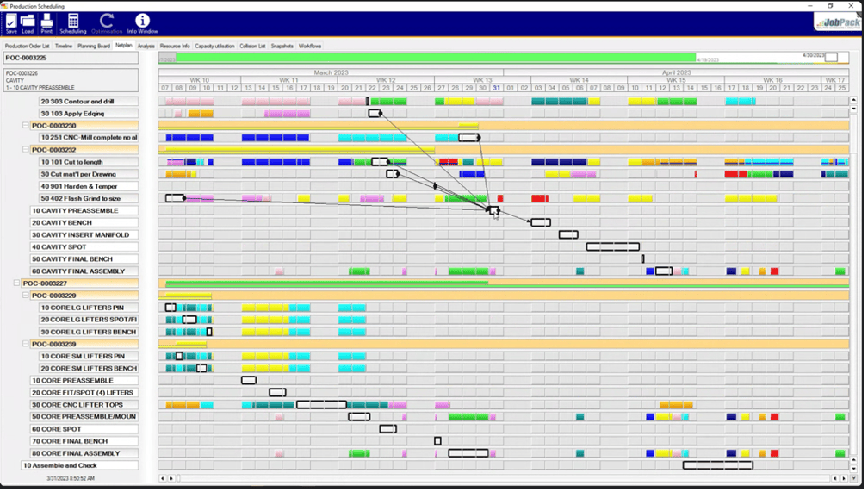The width and height of the screenshot is (868, 492).
Task: Click the day 31 timeline header
Action: click(x=497, y=88)
